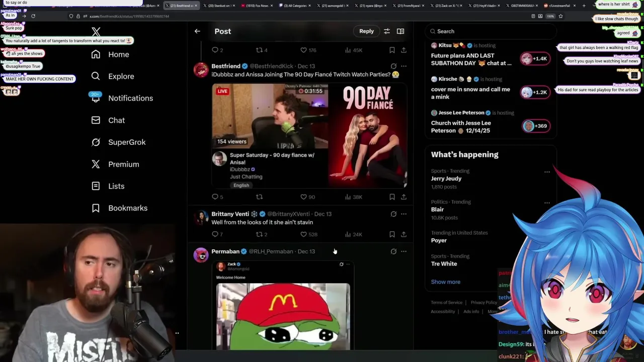Screen dimensions: 644x362
Task: Click the browser address bar URL
Action: (x=129, y=16)
